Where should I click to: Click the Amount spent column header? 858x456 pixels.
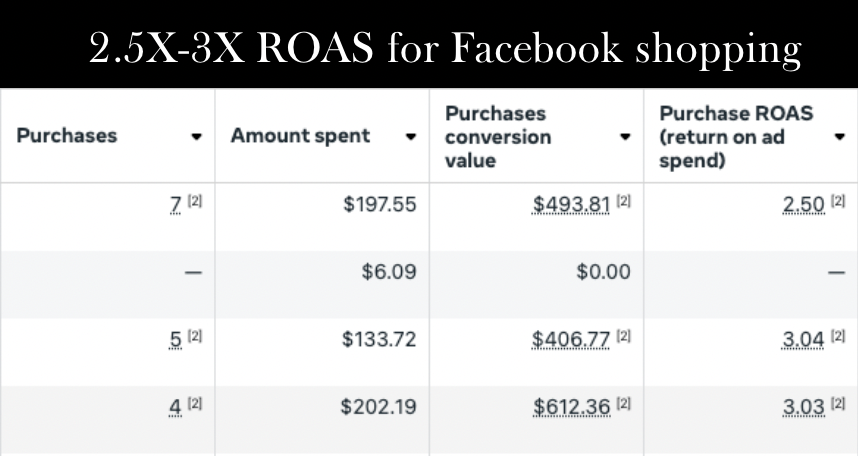click(x=300, y=136)
